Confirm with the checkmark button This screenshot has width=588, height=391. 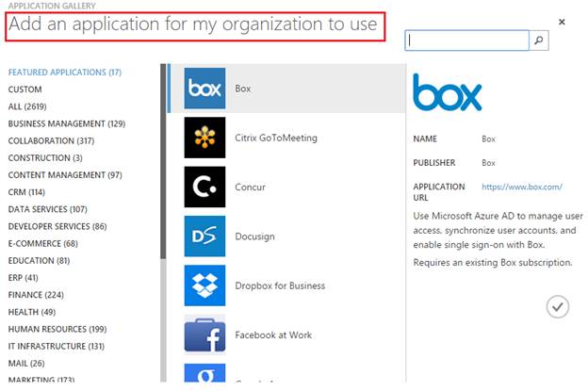click(x=558, y=306)
